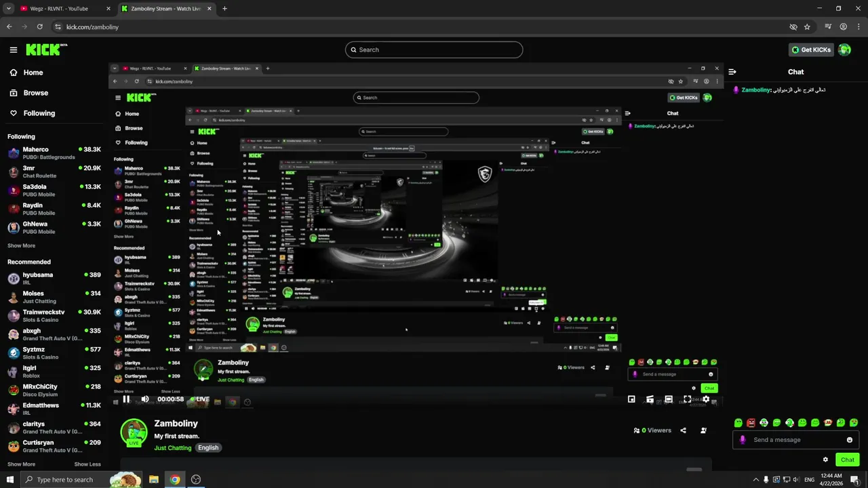This screenshot has width=868, height=488.
Task: Click the Get KICKs button in main header
Action: click(811, 49)
